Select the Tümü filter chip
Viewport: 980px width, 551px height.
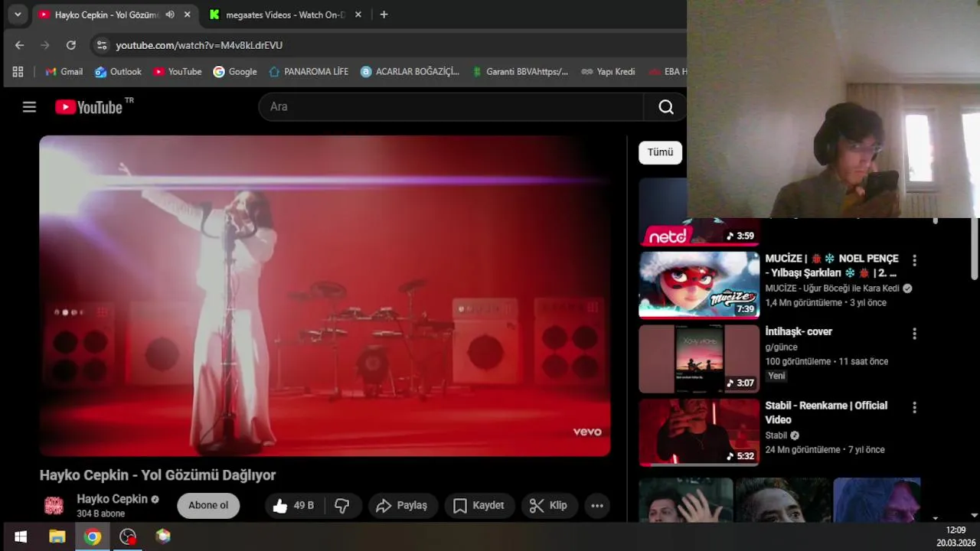pyautogui.click(x=660, y=152)
